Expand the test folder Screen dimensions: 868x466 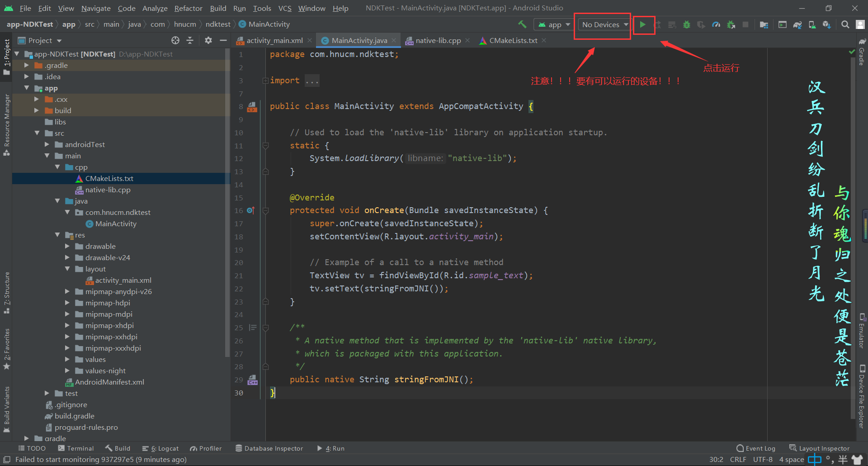[47, 393]
